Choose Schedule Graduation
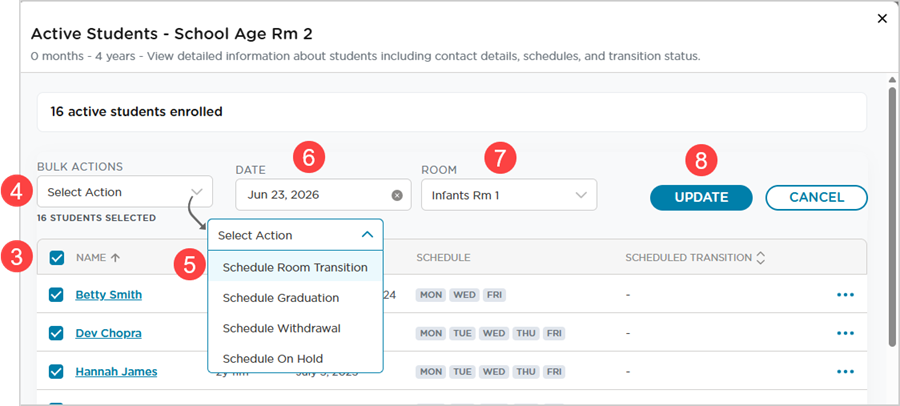 tap(295, 298)
